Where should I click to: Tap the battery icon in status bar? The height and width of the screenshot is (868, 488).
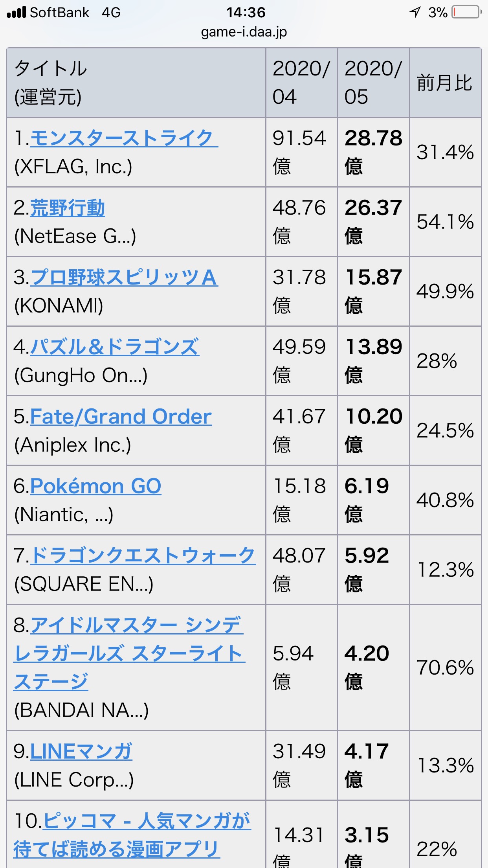pyautogui.click(x=466, y=12)
